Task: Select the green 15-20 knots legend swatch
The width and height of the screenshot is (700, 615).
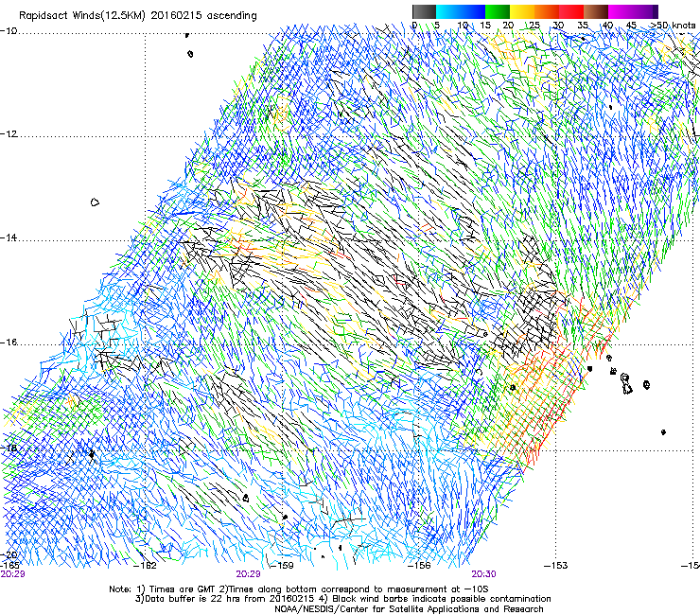Action: (x=498, y=11)
